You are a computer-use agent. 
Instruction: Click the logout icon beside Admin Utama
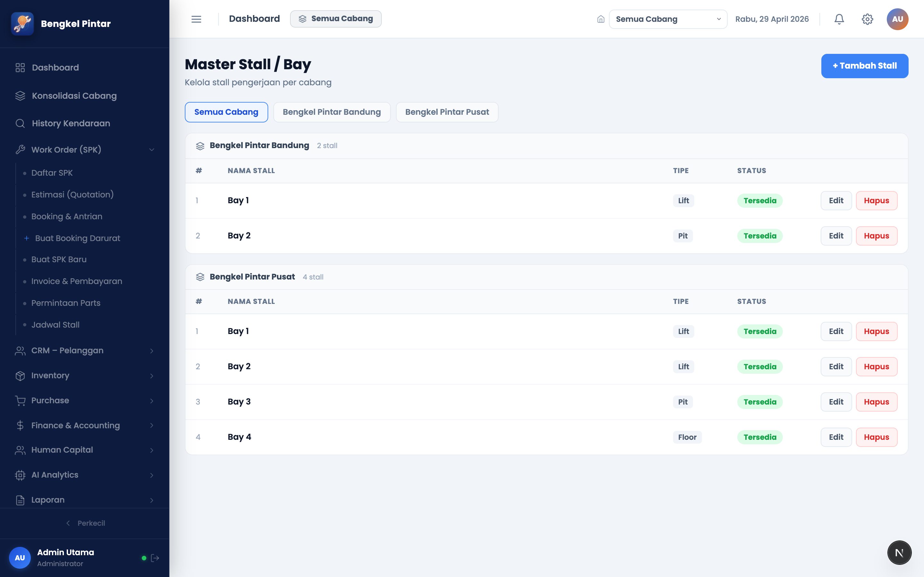point(155,558)
